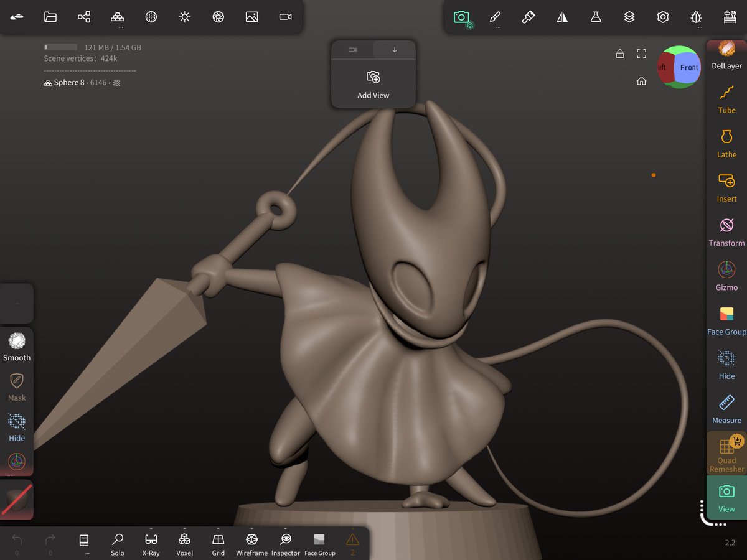This screenshot has width=747, height=560.
Task: Select the Gizmo tool in right toolbar
Action: (x=726, y=276)
